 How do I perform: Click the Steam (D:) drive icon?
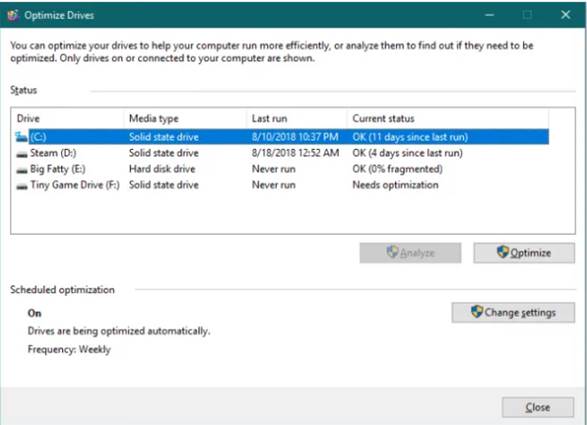coord(22,154)
